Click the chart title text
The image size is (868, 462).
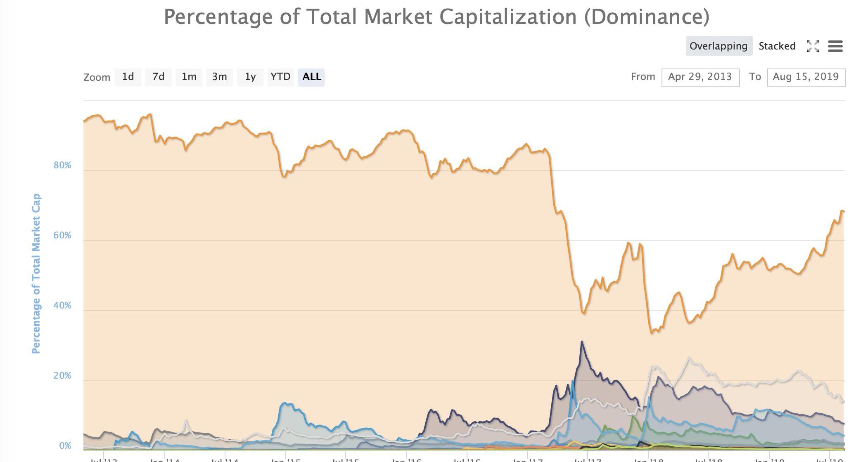click(x=436, y=17)
